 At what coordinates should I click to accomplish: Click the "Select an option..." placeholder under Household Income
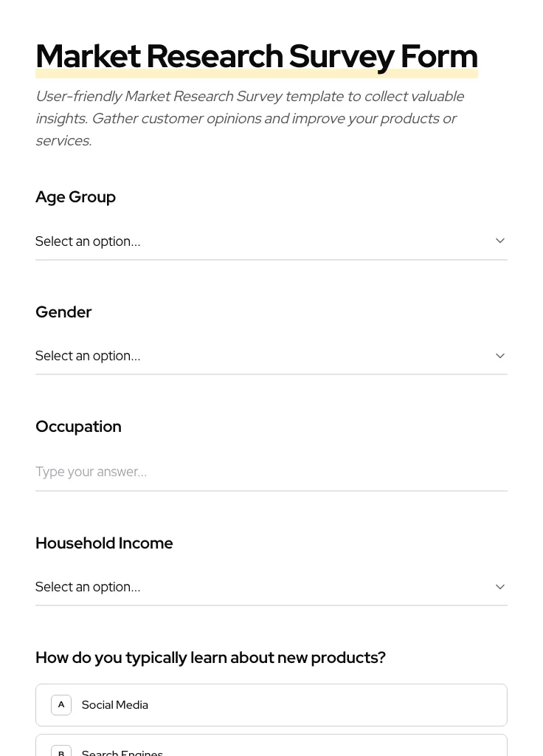click(x=88, y=587)
